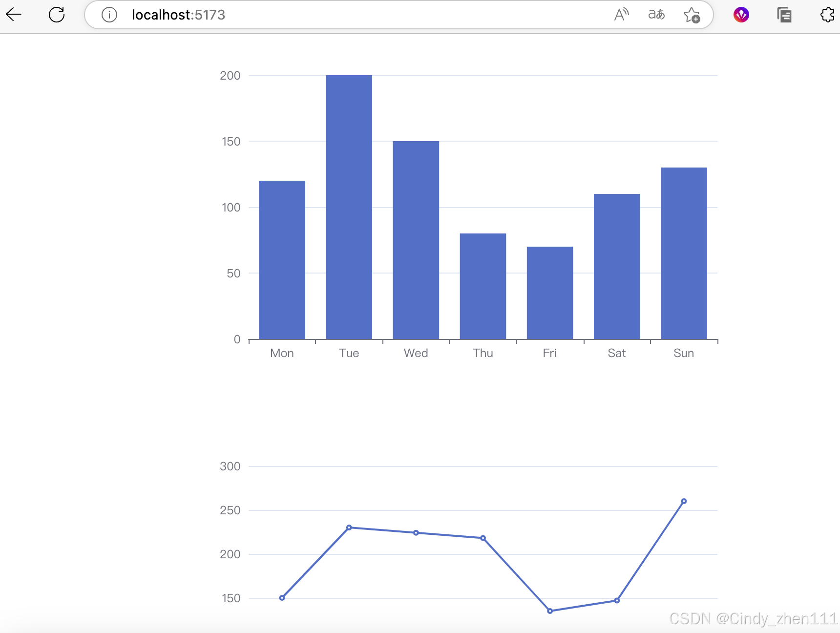Image resolution: width=840 pixels, height=633 pixels.
Task: Open the Extensions puzzle-piece icon
Action: 828,15
